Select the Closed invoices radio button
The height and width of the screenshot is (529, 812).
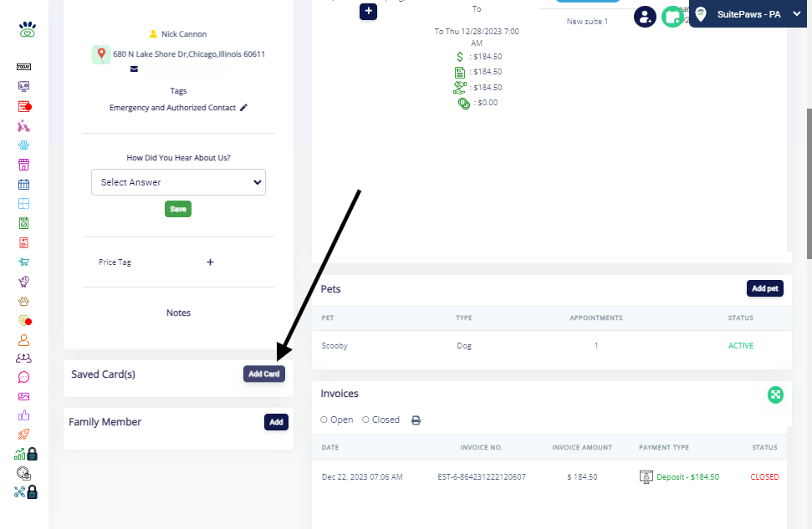pos(365,420)
